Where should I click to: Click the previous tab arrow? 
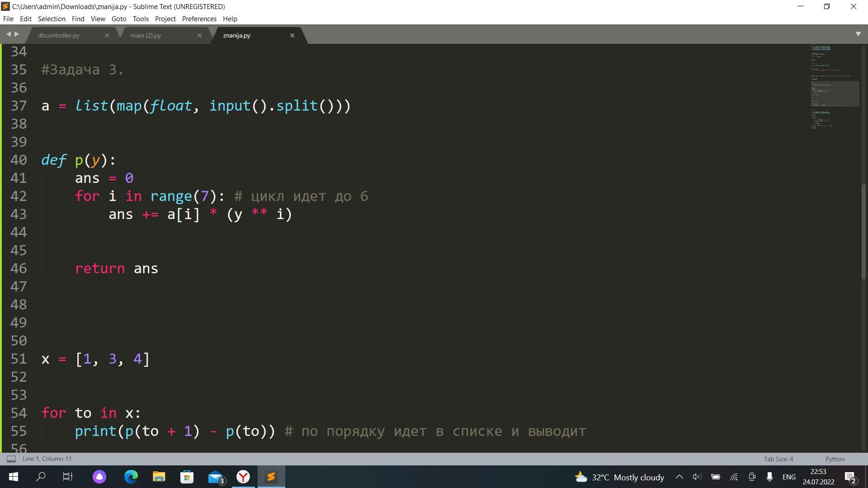point(8,34)
